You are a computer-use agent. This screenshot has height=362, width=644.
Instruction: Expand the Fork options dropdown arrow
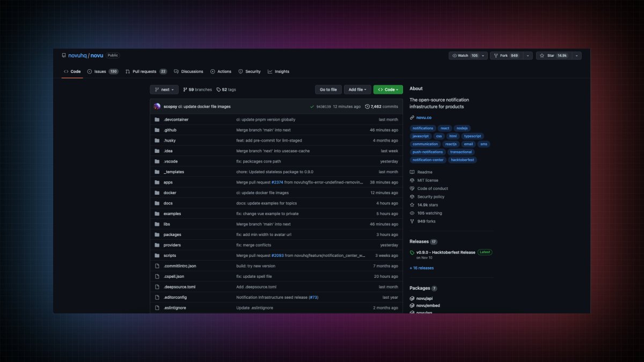[529, 56]
